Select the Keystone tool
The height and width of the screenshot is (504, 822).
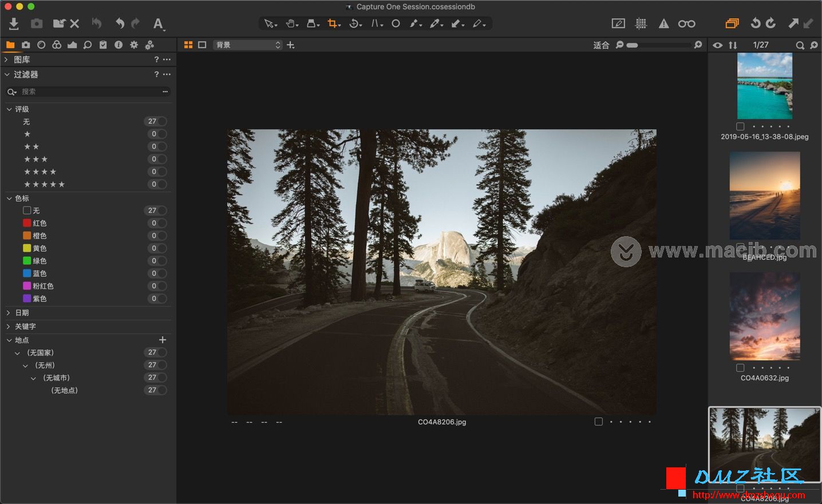pyautogui.click(x=377, y=23)
